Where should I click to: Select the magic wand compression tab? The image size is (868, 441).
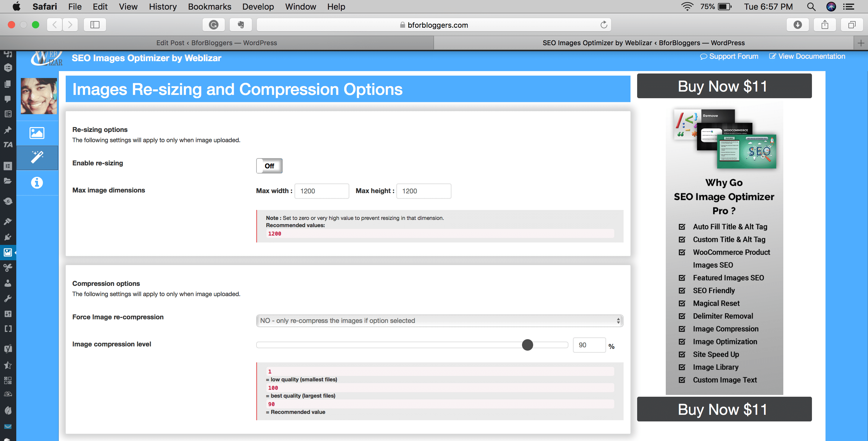[37, 157]
